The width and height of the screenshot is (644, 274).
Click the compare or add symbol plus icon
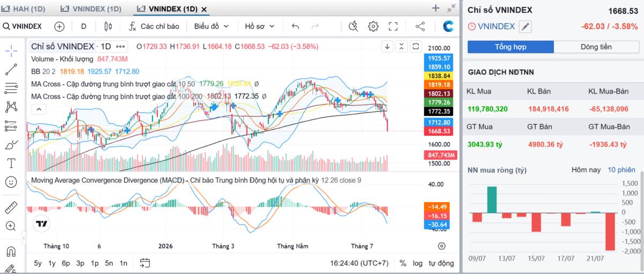59,26
